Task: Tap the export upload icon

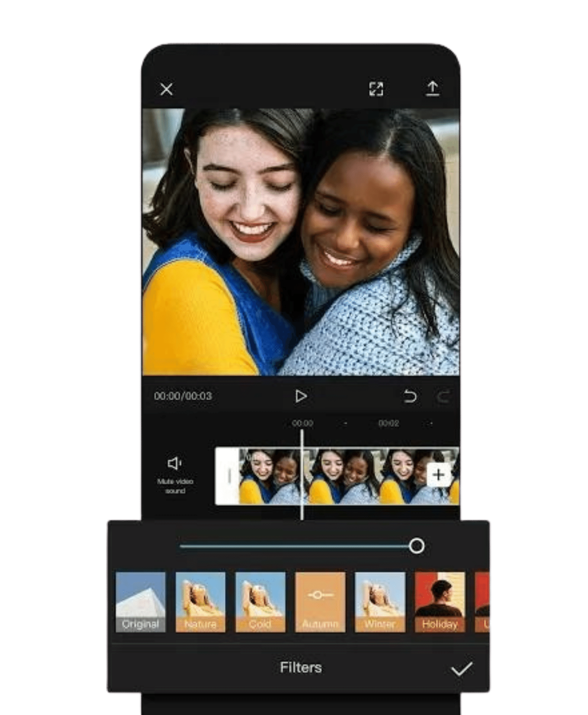Action: point(432,89)
